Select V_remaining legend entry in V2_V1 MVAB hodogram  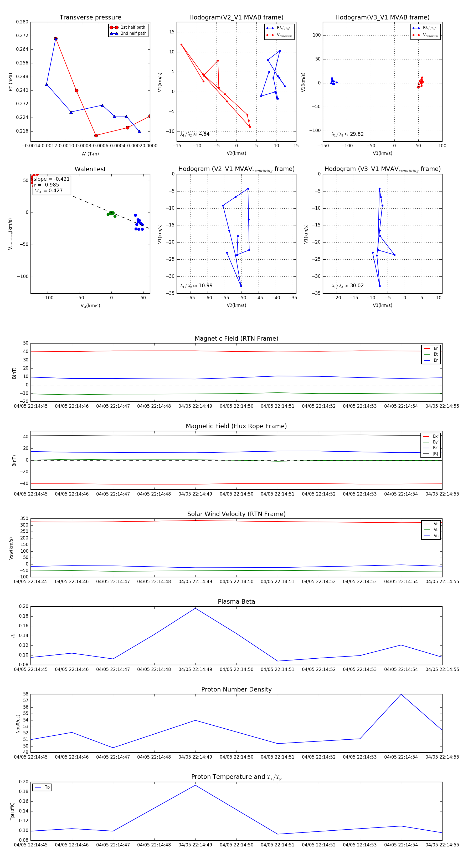click(x=284, y=35)
